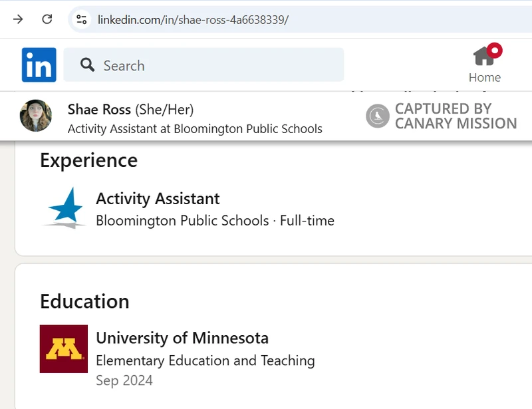Click the Experience section heading
This screenshot has height=409, width=532.
pos(89,160)
